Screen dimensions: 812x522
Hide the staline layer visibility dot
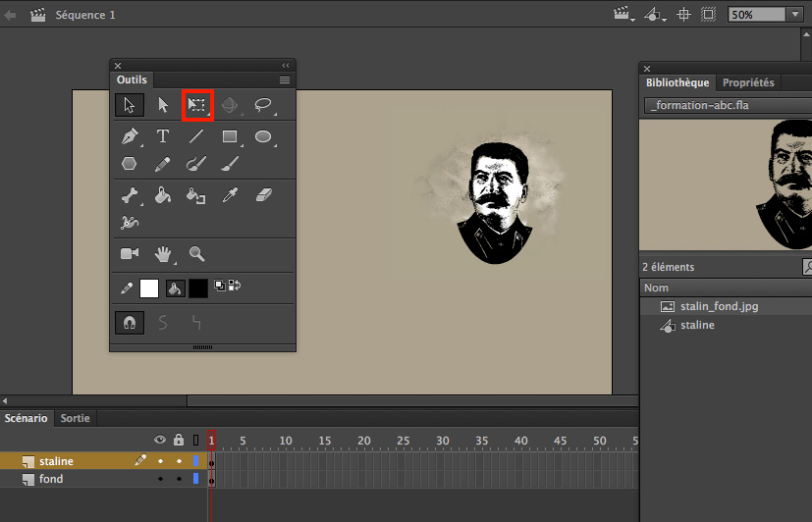coord(161,461)
